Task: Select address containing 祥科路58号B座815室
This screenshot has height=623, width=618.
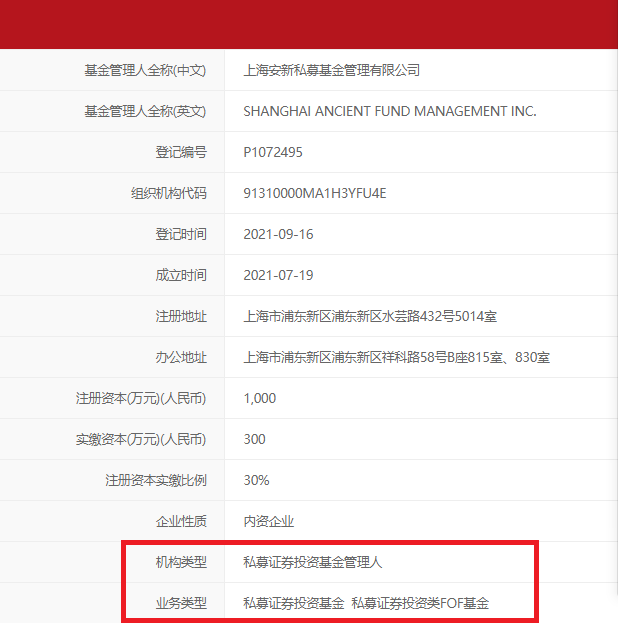Action: 397,357
